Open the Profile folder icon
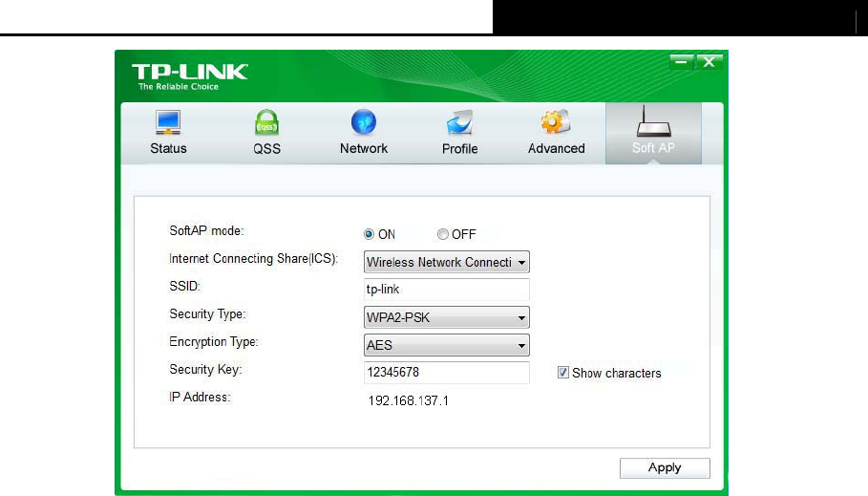Screen dimensions: 868x496 point(459,122)
